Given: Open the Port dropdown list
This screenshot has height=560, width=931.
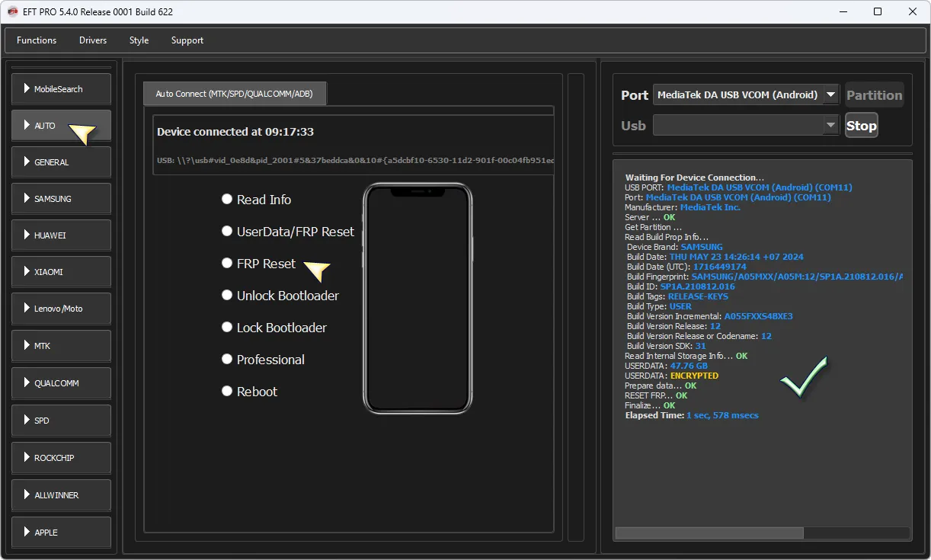Looking at the screenshot, I should pyautogui.click(x=830, y=95).
